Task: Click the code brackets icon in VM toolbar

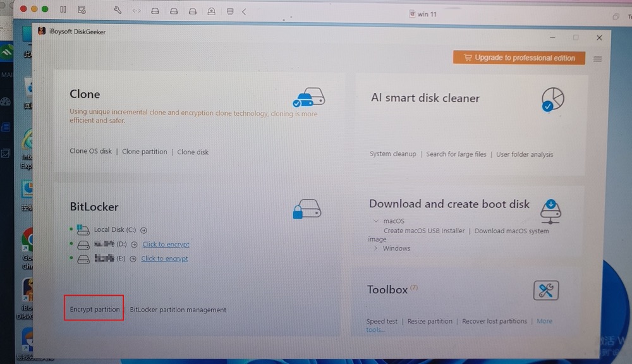Action: (x=137, y=11)
